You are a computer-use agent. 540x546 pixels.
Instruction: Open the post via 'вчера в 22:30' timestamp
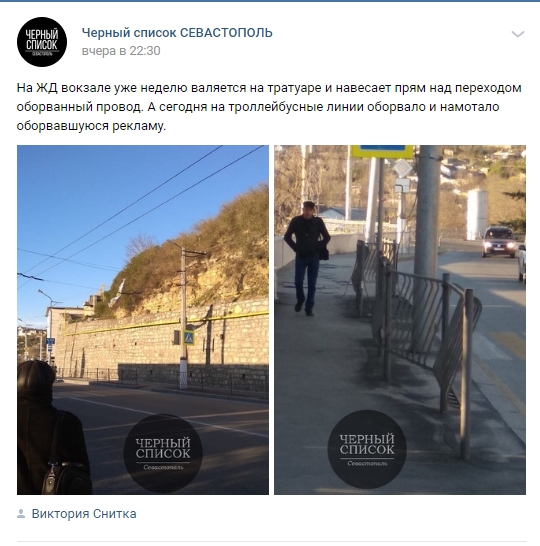point(121,51)
